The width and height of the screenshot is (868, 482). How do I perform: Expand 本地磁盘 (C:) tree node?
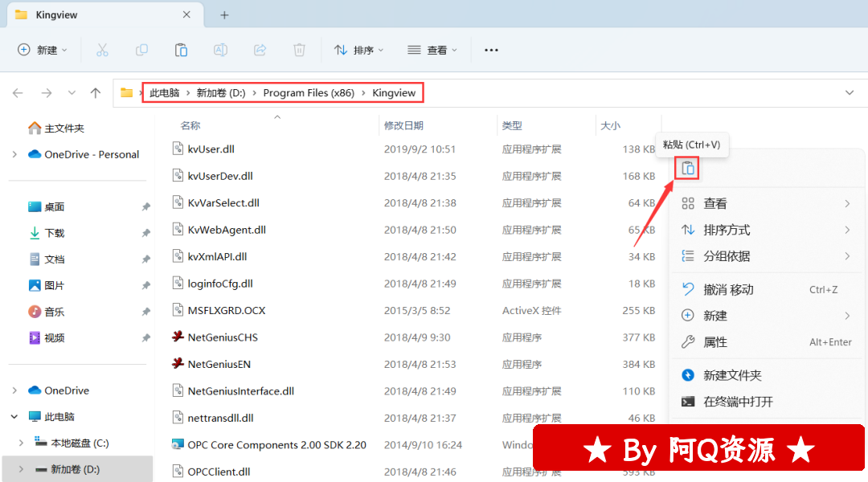pyautogui.click(x=21, y=443)
